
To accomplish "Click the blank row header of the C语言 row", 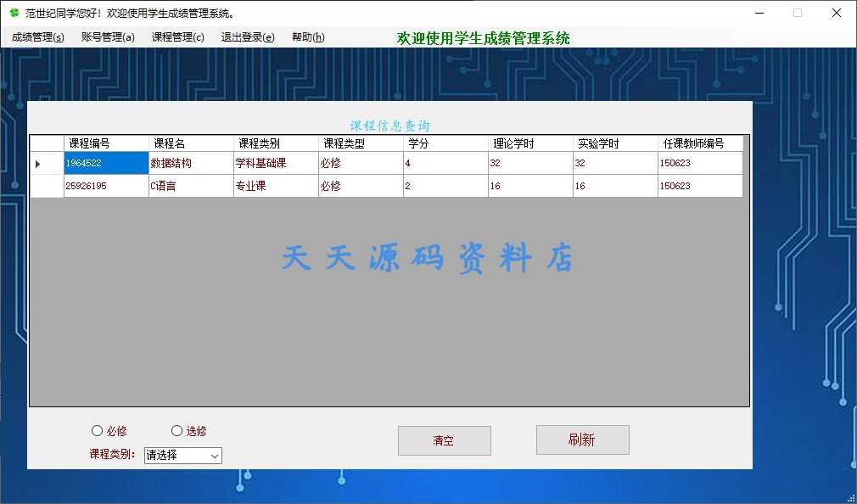I will [47, 186].
